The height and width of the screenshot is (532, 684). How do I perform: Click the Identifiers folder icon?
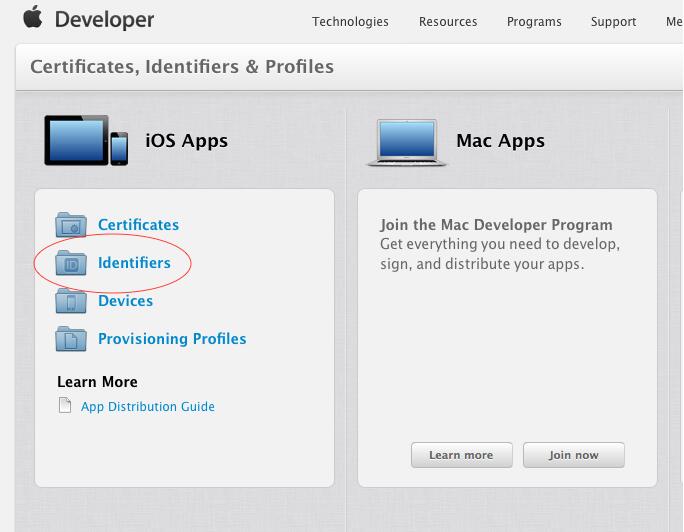click(71, 263)
